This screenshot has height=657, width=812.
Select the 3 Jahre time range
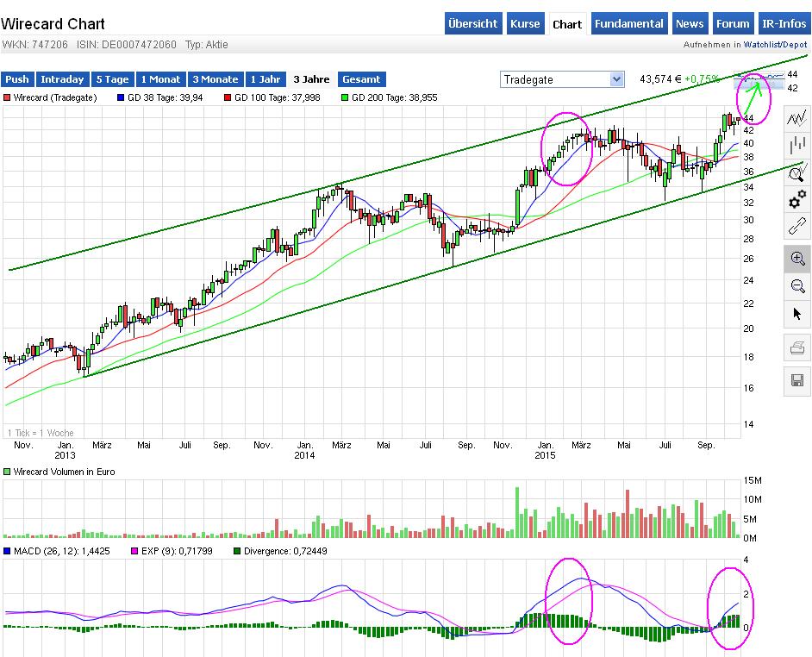[311, 79]
